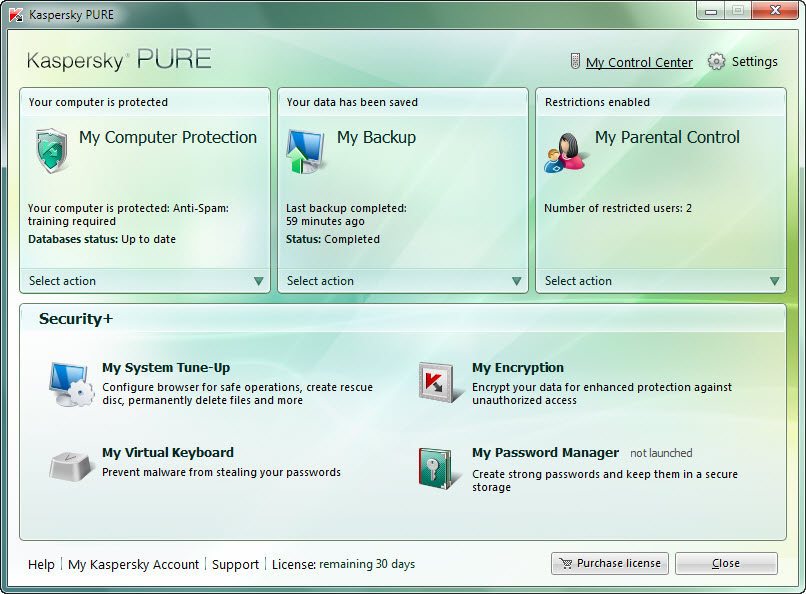This screenshot has width=806, height=594.
Task: Click the shopping cart icon on Purchase license
Action: click(x=566, y=564)
